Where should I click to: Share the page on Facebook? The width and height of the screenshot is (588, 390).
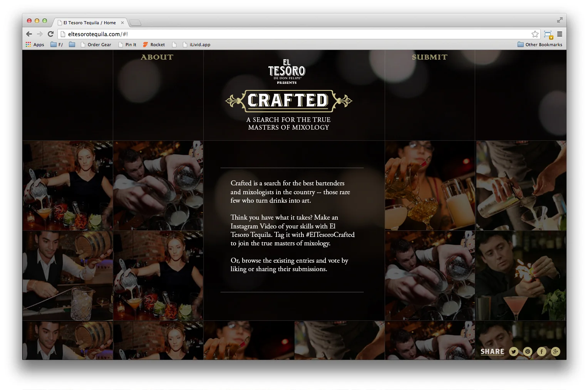(x=541, y=352)
